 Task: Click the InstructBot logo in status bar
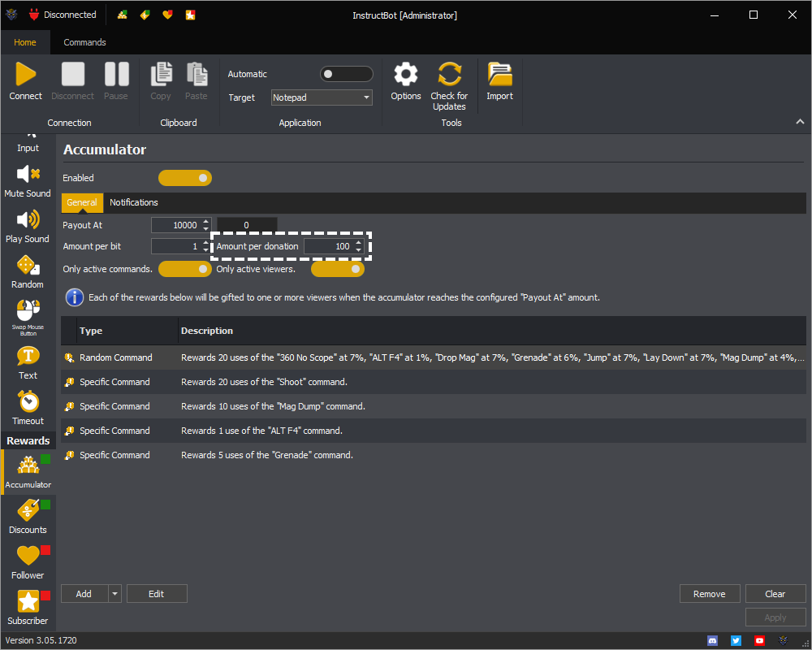point(783,641)
